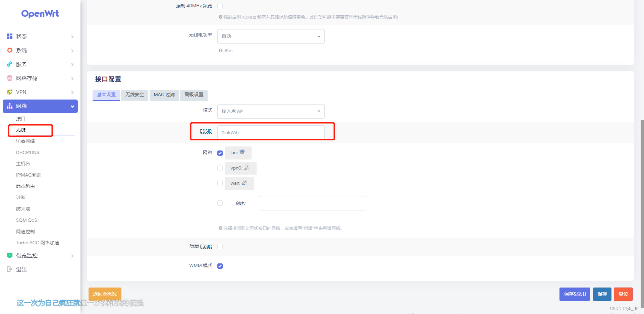This screenshot has height=314, width=644.
Task: Select the VPN sidebar icon
Action: coord(9,92)
